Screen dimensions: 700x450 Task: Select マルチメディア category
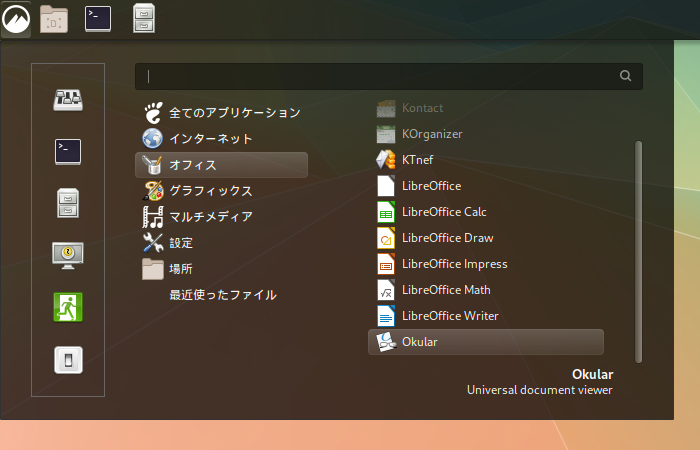(x=221, y=217)
